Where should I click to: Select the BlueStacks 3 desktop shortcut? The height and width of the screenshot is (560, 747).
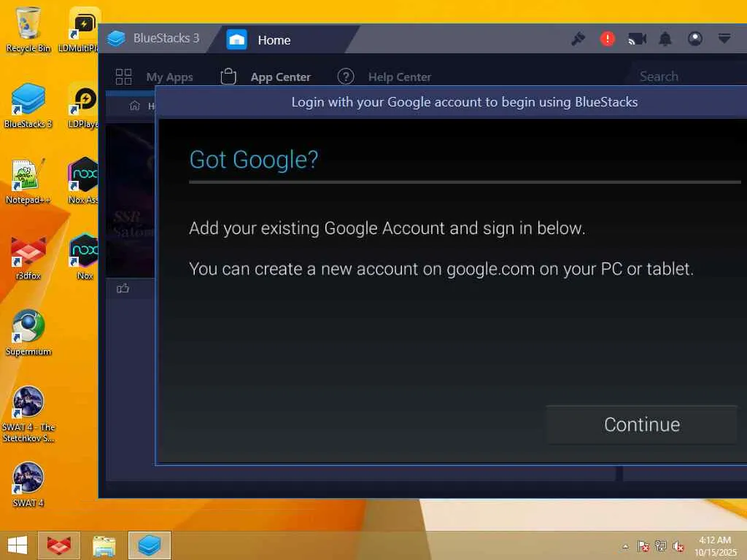(x=28, y=106)
